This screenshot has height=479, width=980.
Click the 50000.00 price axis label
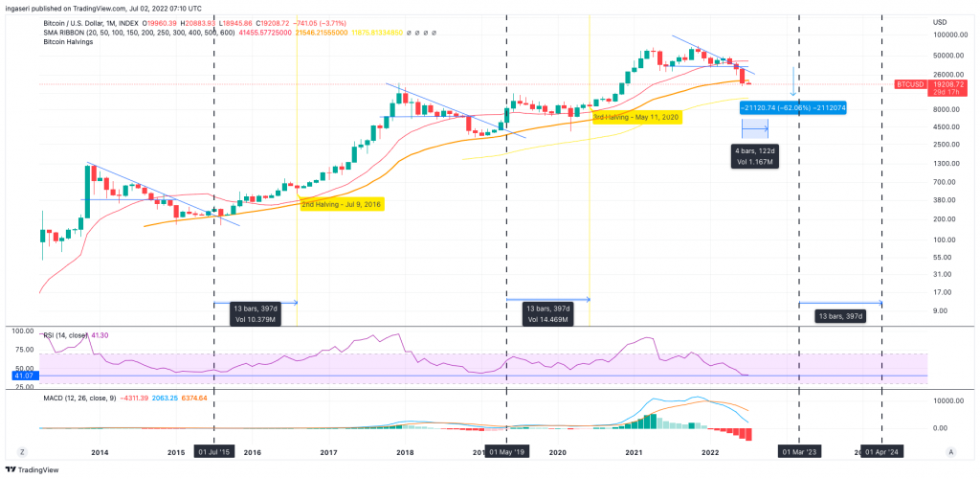(948, 56)
